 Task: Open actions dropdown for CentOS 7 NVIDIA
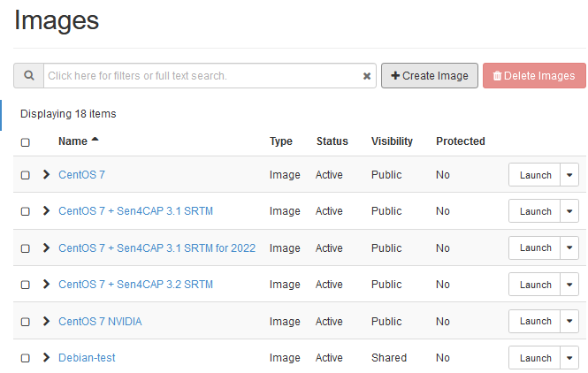569,322
